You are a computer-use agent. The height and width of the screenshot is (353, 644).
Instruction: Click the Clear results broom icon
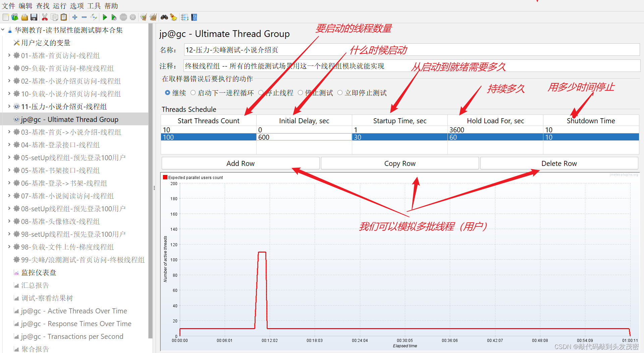pos(144,17)
